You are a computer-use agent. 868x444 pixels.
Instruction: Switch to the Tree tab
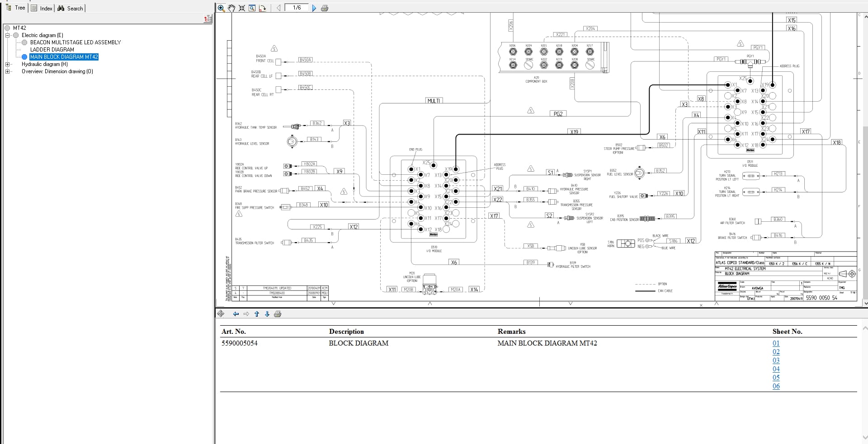click(15, 8)
